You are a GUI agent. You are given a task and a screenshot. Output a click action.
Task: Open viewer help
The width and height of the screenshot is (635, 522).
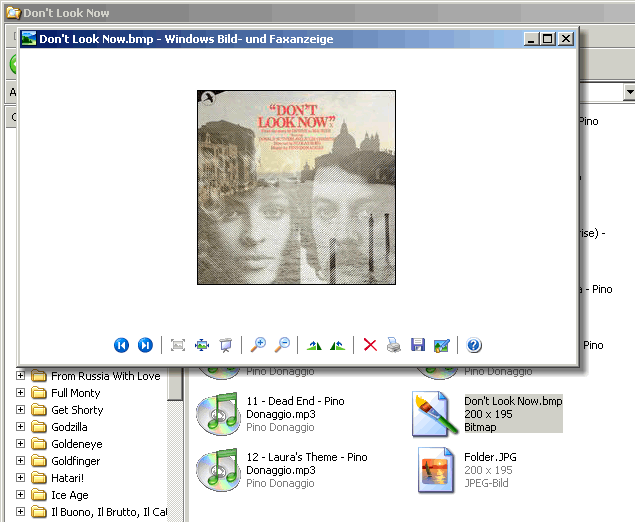[473, 345]
